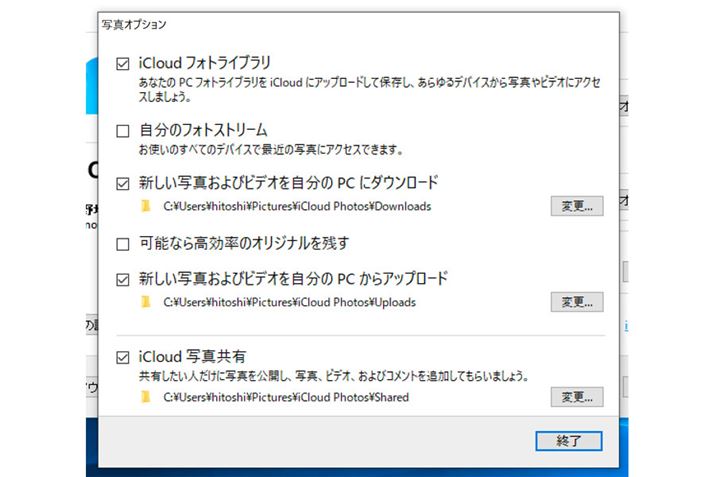This screenshot has width=715, height=477.
Task: Click the 写真オプション dialog title
Action: 135,23
